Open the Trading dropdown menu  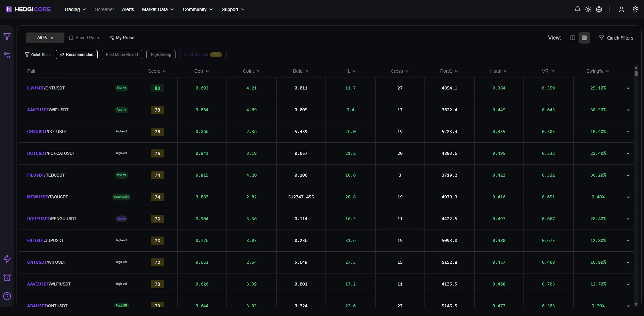click(75, 9)
